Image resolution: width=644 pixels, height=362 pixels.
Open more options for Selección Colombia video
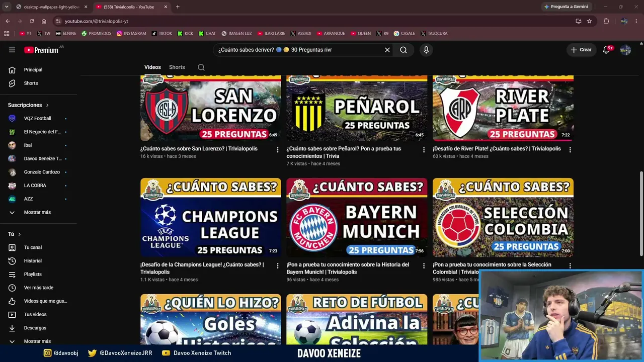coord(570,265)
